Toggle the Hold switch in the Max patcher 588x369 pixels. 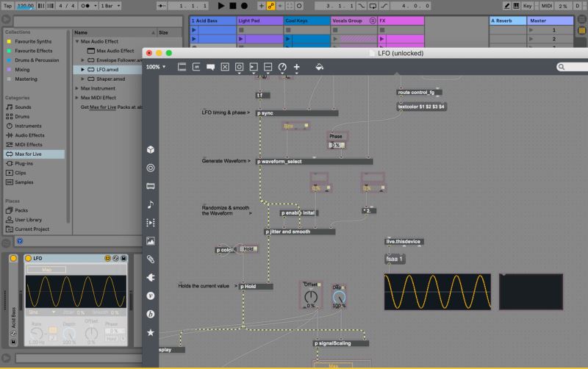point(249,248)
